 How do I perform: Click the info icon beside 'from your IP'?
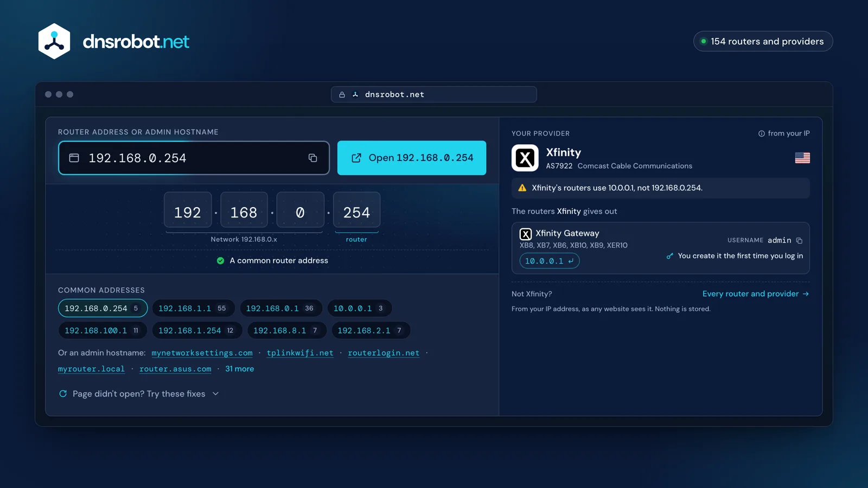[761, 133]
